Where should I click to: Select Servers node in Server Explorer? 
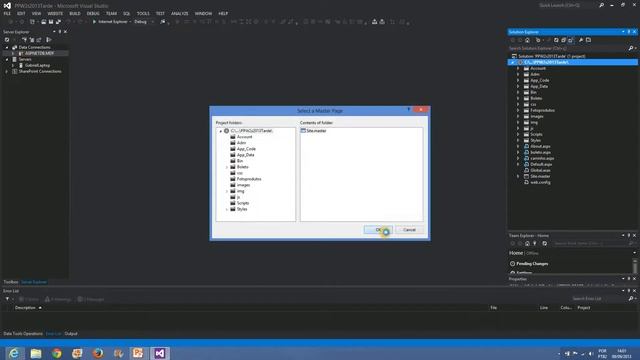click(x=24, y=59)
